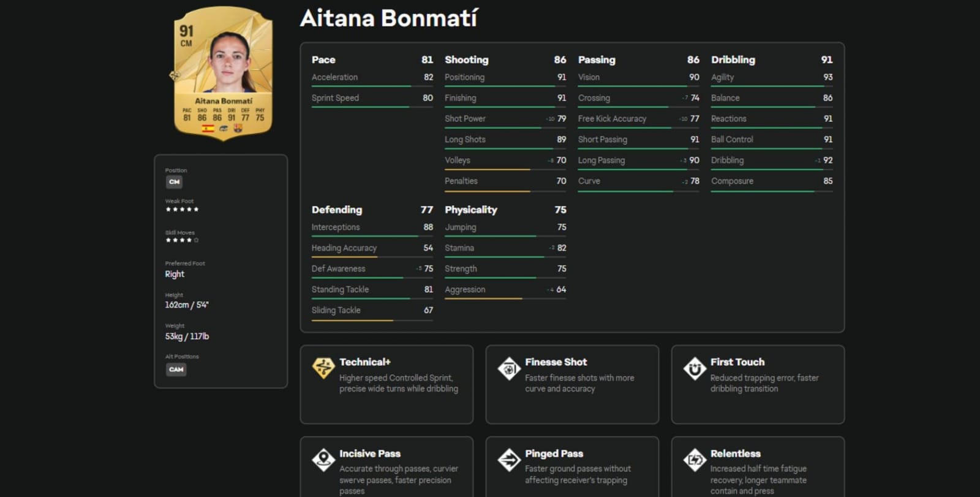
Task: Select the Barcelona club crest on the card
Action: (x=238, y=128)
